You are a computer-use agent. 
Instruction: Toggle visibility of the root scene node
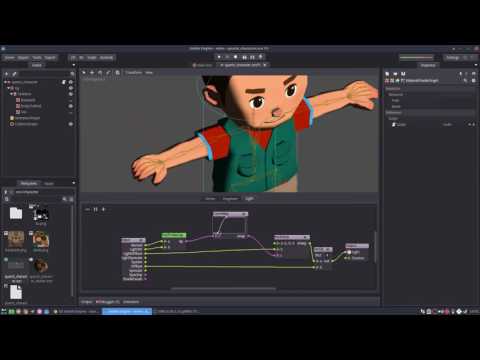pyautogui.click(x=71, y=82)
